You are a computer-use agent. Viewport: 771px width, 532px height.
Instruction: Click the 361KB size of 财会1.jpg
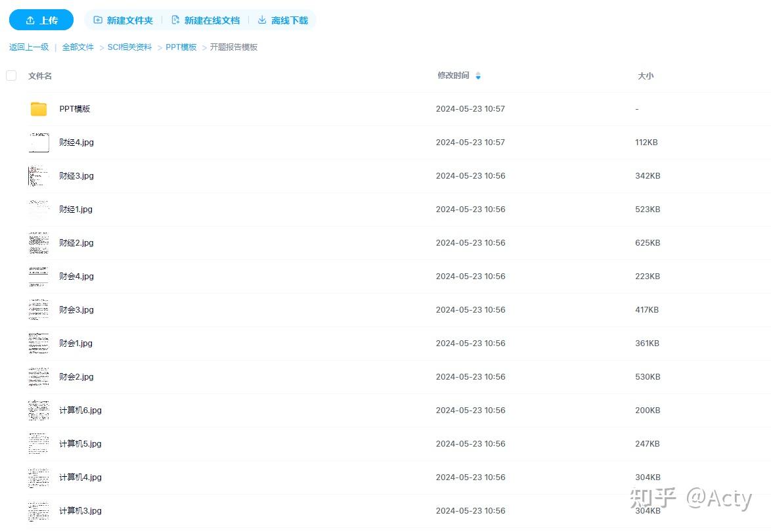(x=647, y=344)
